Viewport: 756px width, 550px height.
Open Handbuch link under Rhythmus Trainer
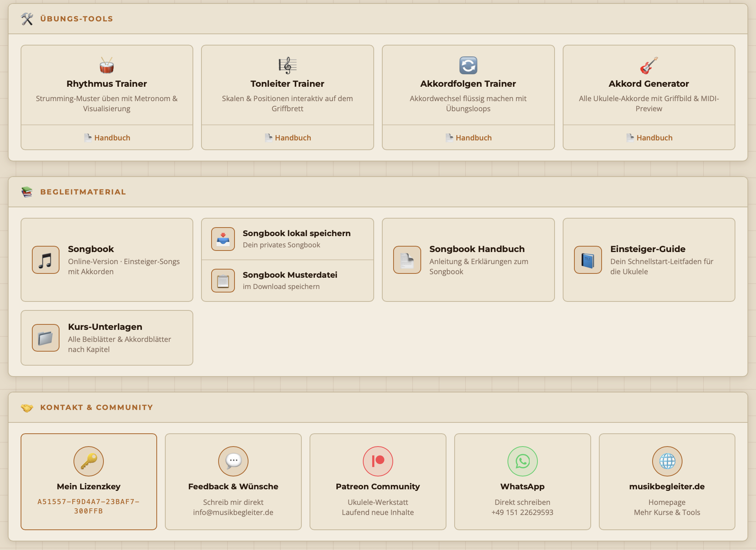point(107,138)
